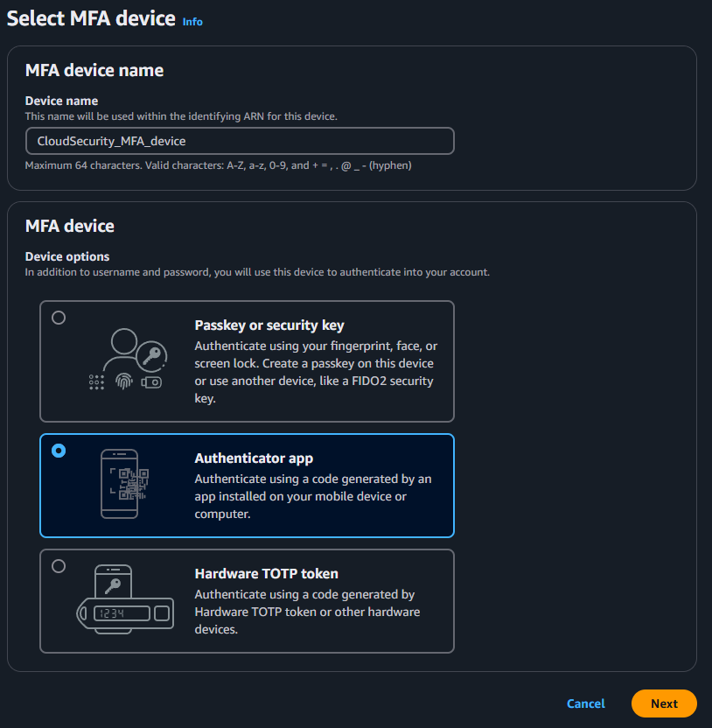Click the orange Next button
This screenshot has height=728, width=712.
point(664,703)
